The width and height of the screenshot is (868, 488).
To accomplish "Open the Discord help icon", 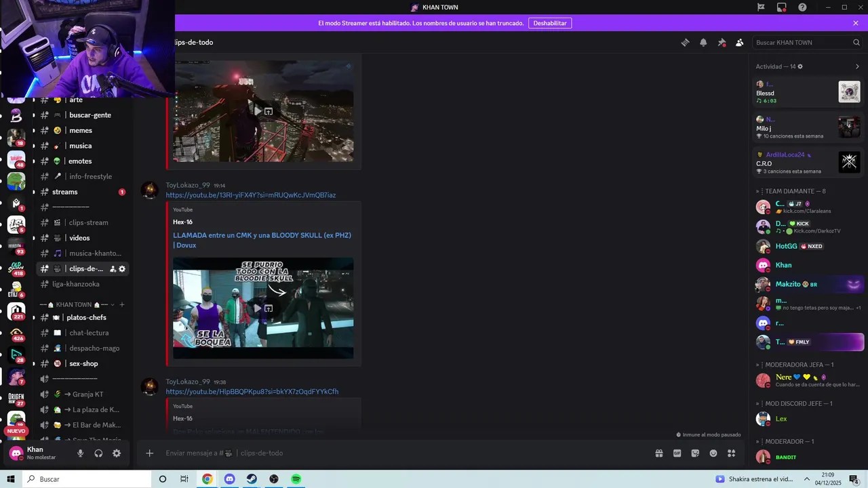I will 802,7.
